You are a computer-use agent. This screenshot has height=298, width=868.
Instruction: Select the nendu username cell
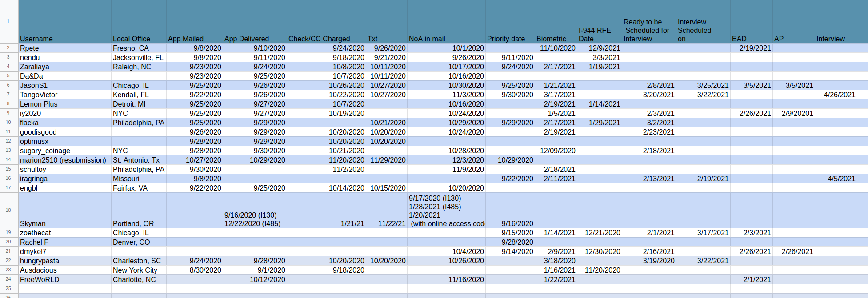65,57
